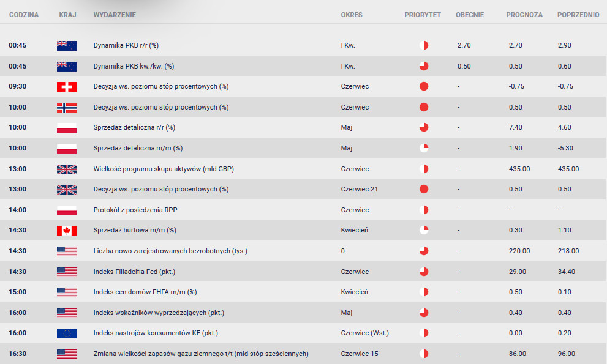Click the UK flag beside Wielkość programu skupu aktywów
This screenshot has height=364, width=607.
point(67,169)
